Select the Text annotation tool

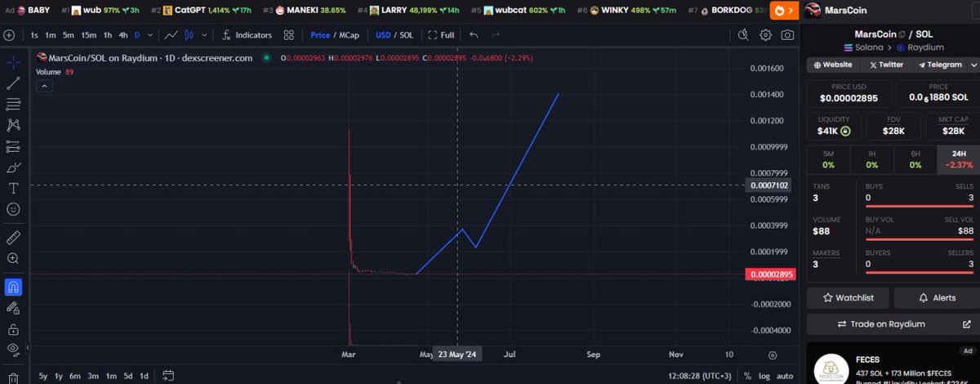point(13,188)
